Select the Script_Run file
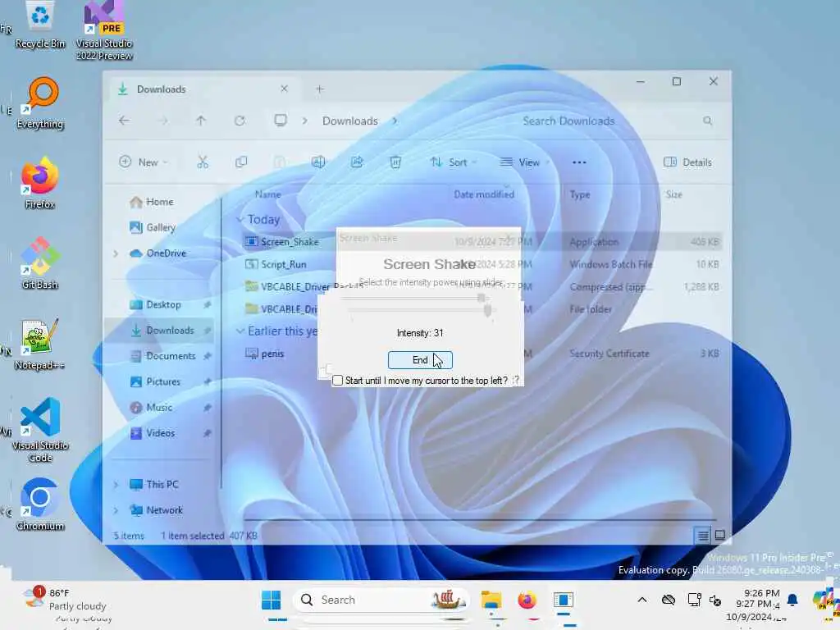Screen dimensions: 840x630 [283, 265]
